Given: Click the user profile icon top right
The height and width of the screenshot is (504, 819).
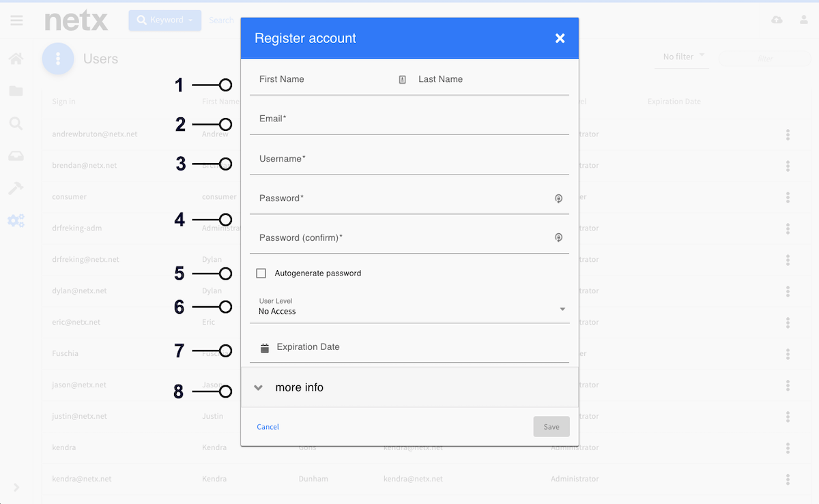Looking at the screenshot, I should click(804, 20).
